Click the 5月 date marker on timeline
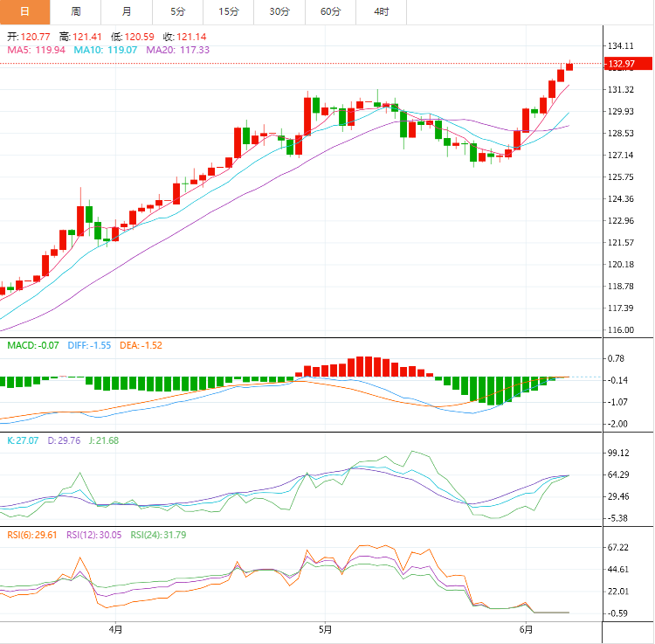Screen dimensions: 655x644 click(x=325, y=629)
